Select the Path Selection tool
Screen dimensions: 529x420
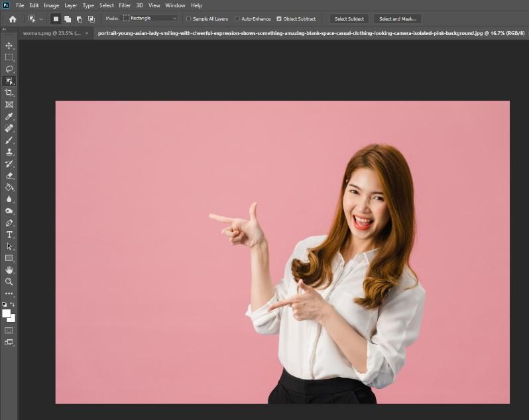[9, 246]
